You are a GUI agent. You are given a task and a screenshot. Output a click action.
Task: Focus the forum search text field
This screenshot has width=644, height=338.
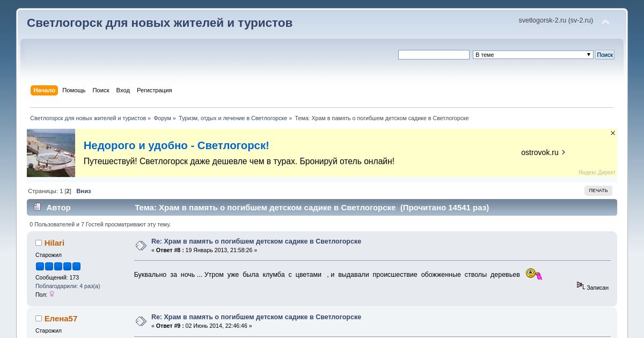tap(434, 55)
